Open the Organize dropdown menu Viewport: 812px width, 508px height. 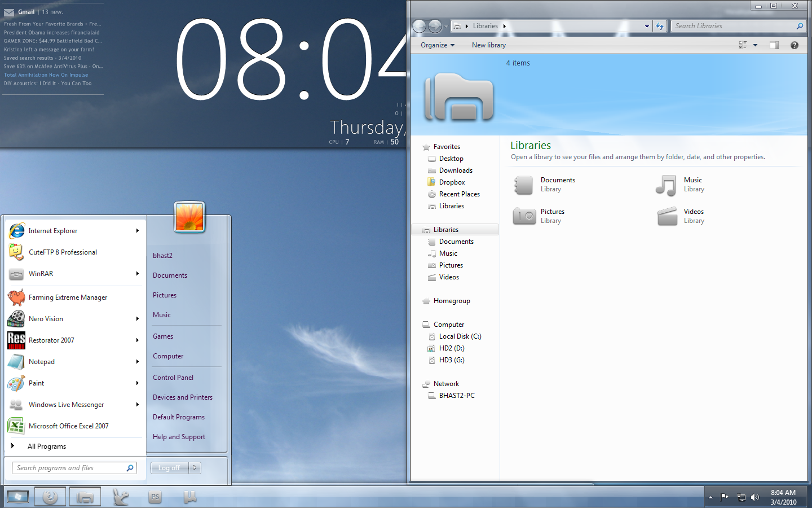tap(438, 45)
